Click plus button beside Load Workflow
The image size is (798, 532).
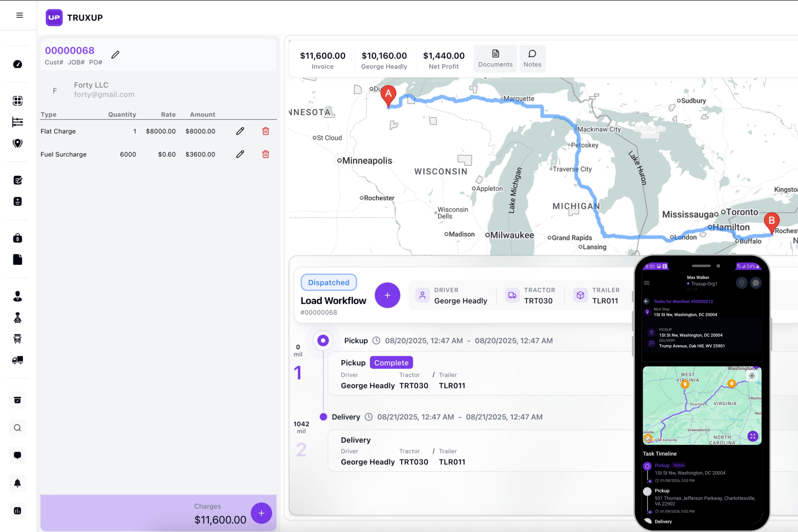pos(387,295)
